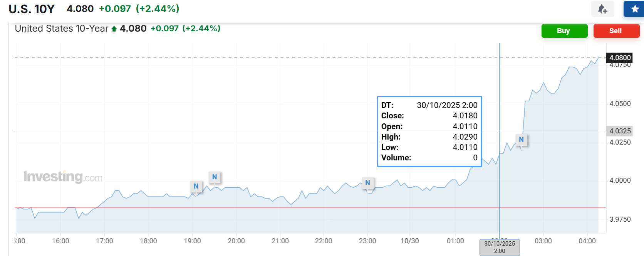This screenshot has height=256, width=644.
Task: Add to watchlist with the star icon
Action: tap(635, 9)
